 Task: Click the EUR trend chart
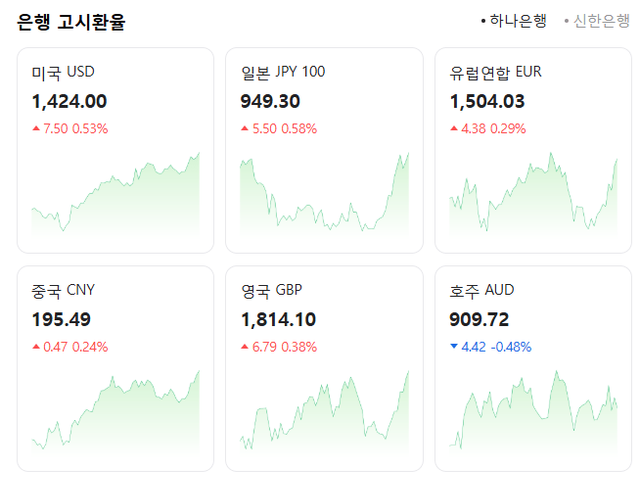[x=534, y=200]
